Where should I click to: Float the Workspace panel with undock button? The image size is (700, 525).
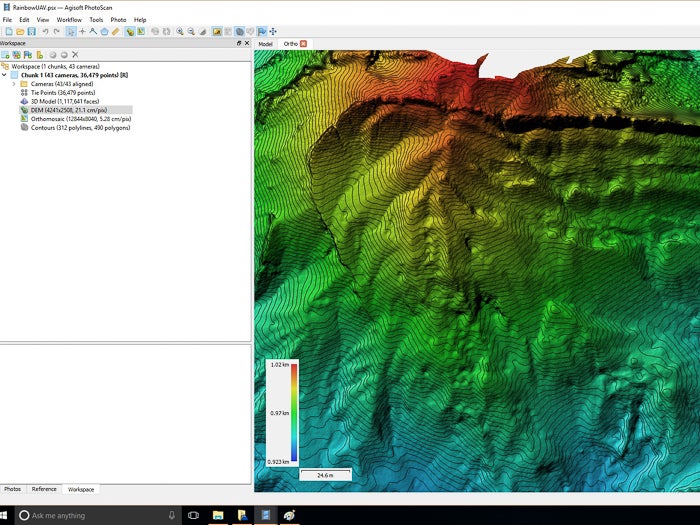(238, 43)
